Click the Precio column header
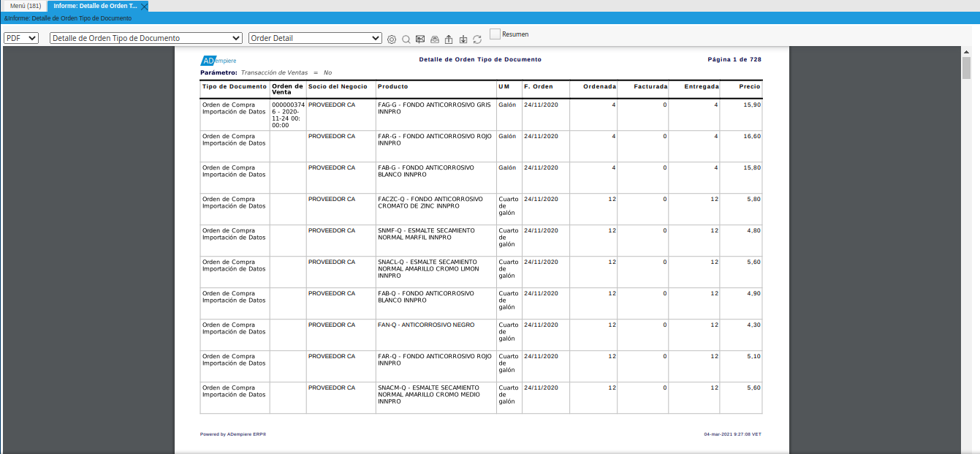980x454 pixels. click(749, 86)
